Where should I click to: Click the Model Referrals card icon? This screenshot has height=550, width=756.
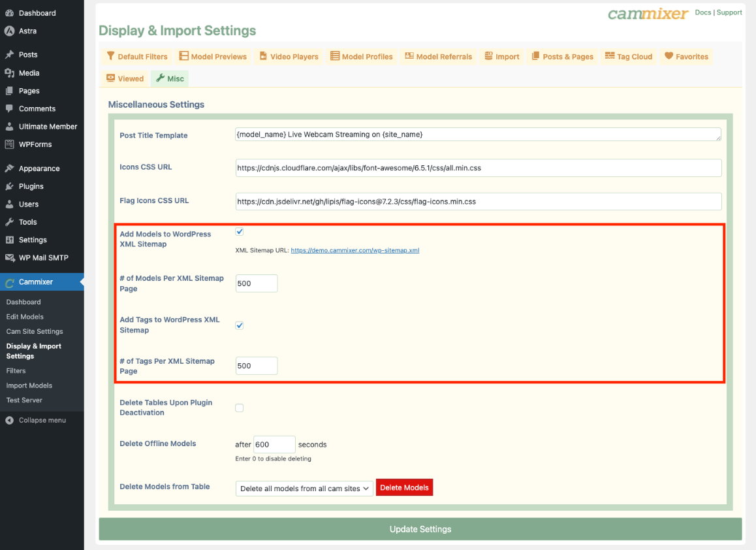click(x=409, y=56)
